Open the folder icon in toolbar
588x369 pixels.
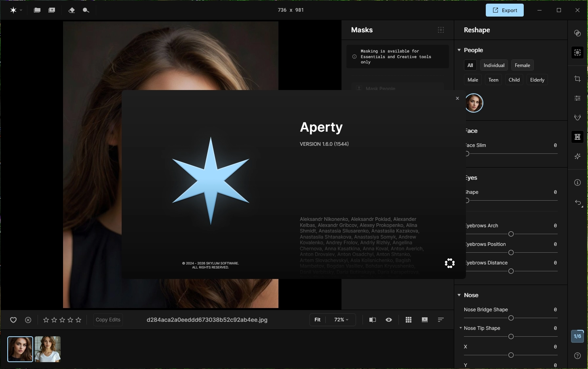(37, 10)
